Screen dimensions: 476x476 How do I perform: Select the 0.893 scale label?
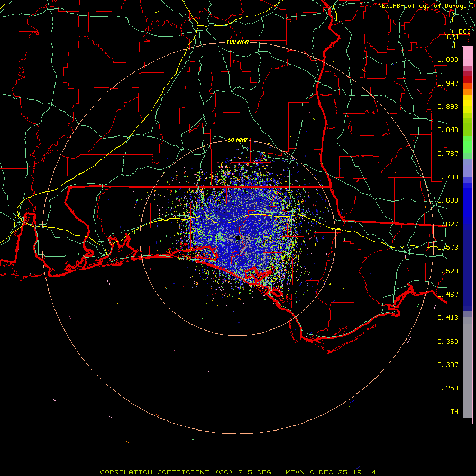pos(448,106)
